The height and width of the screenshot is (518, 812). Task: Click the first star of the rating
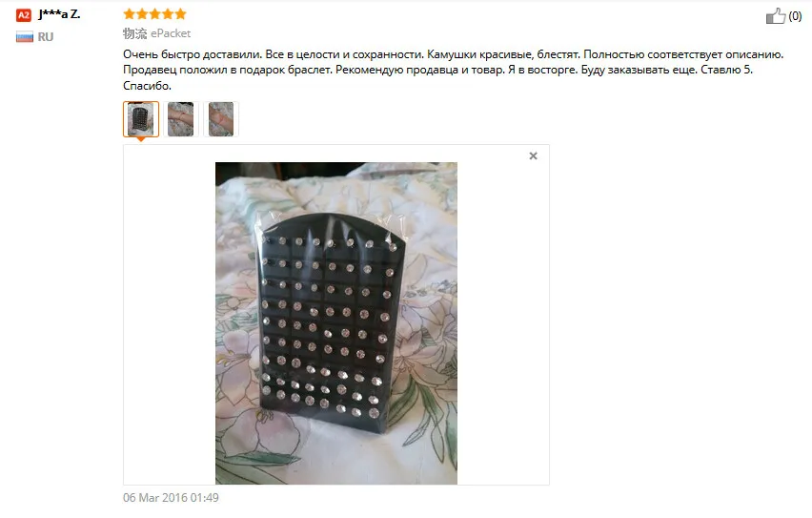(130, 14)
